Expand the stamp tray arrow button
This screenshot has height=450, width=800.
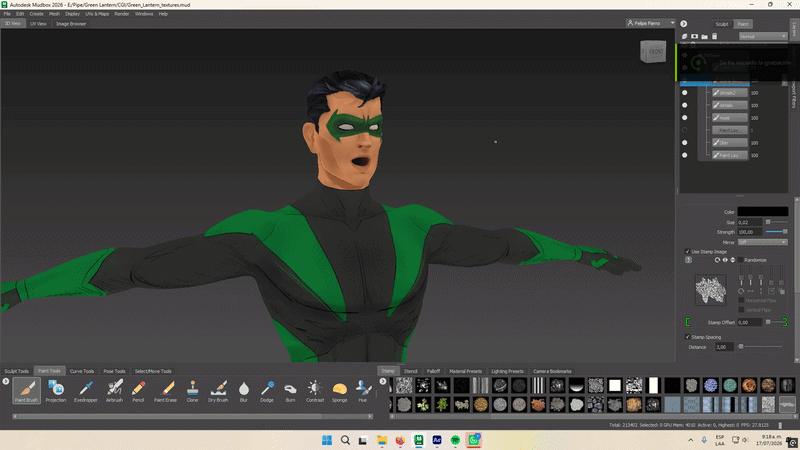pyautogui.click(x=383, y=381)
